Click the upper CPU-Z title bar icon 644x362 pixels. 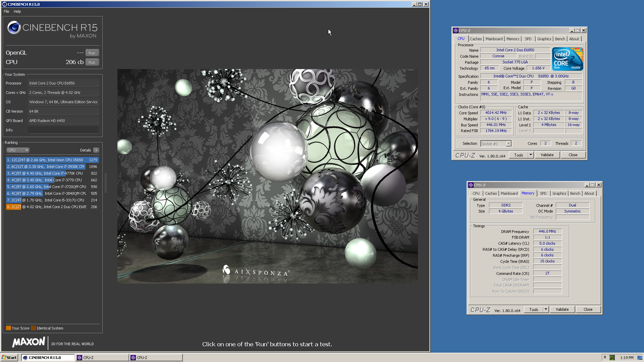coord(456,31)
